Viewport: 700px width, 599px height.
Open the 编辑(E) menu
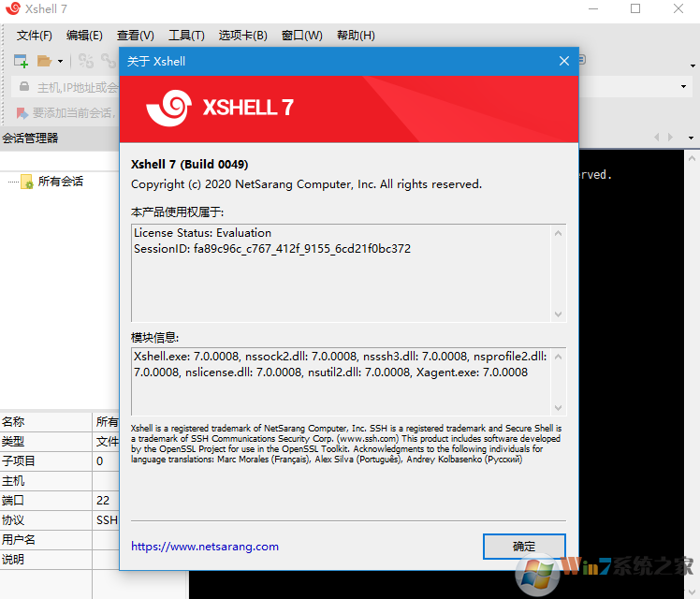tap(84, 36)
